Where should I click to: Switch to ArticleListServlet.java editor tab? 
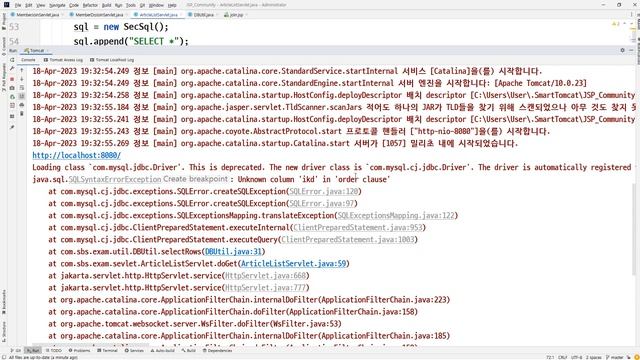[x=158, y=15]
